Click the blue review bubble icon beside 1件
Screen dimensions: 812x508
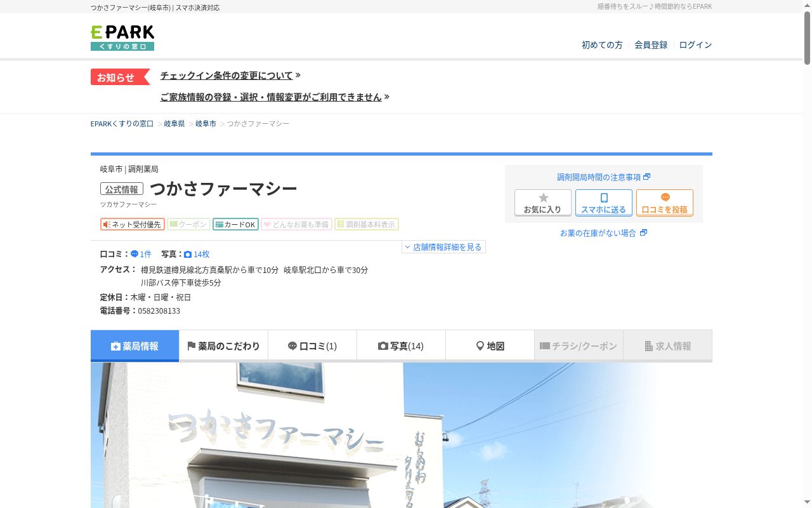click(x=134, y=254)
